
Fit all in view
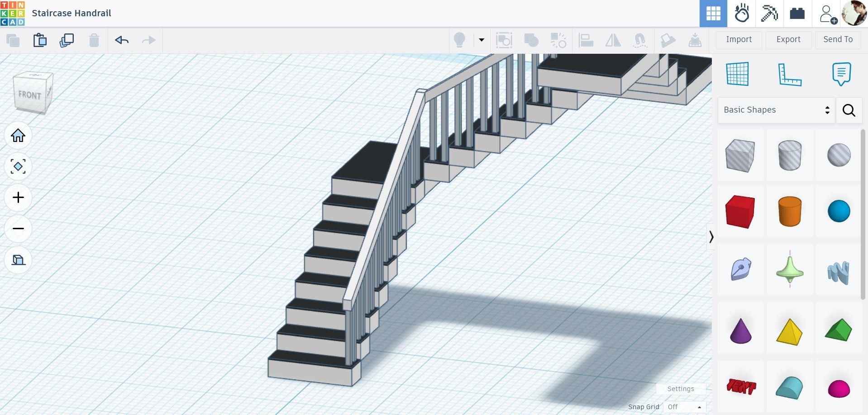pos(18,166)
